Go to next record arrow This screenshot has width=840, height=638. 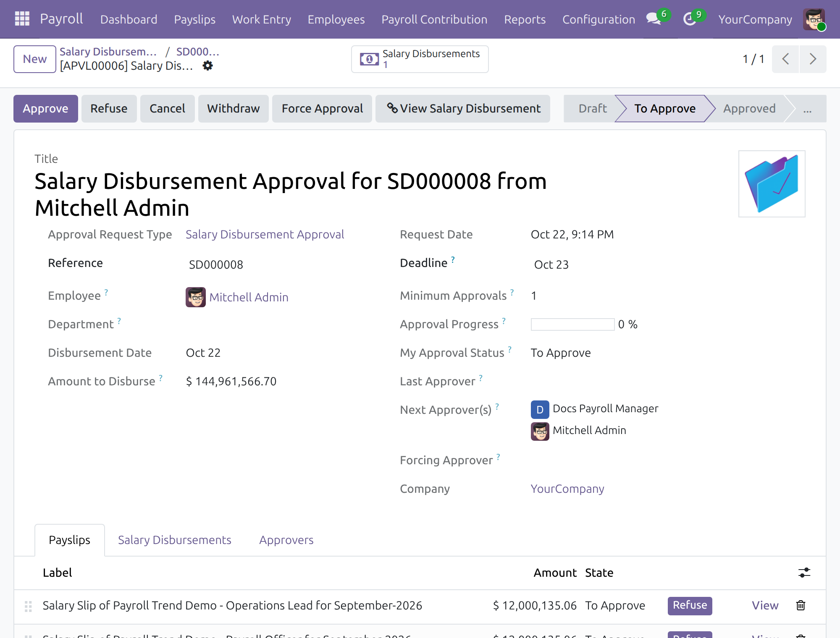point(813,59)
